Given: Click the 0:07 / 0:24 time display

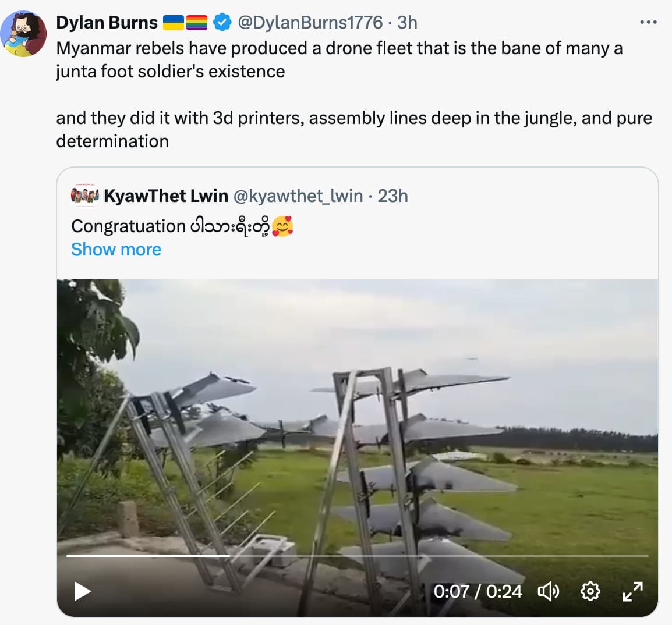Looking at the screenshot, I should (478, 592).
